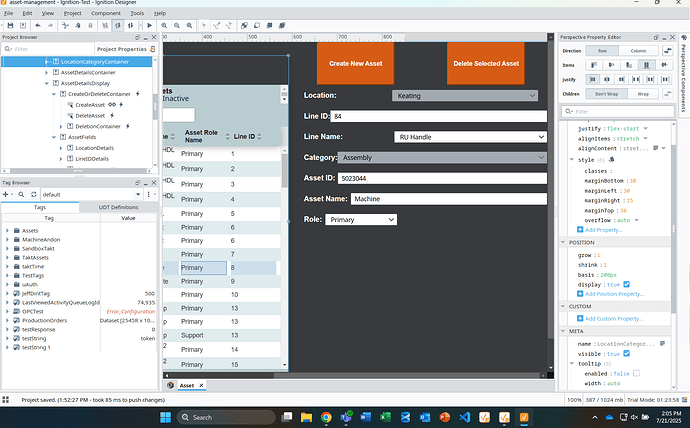Expand the DeletionContainer tree node
The image size is (690, 428).
pos(61,126)
